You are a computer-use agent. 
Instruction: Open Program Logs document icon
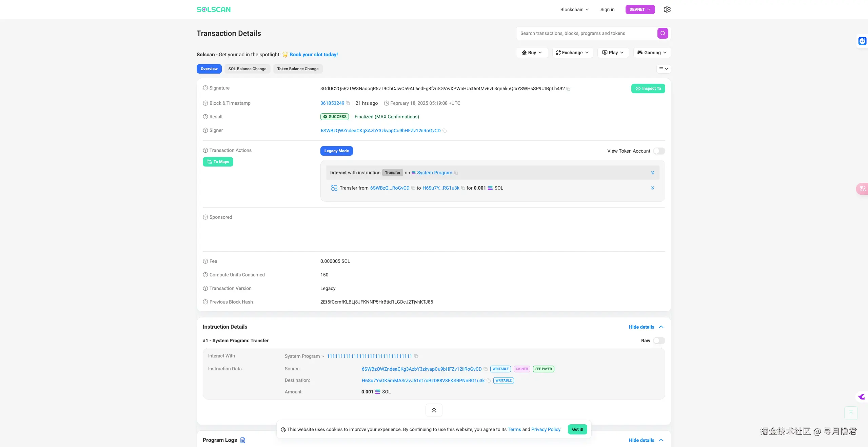(243, 440)
